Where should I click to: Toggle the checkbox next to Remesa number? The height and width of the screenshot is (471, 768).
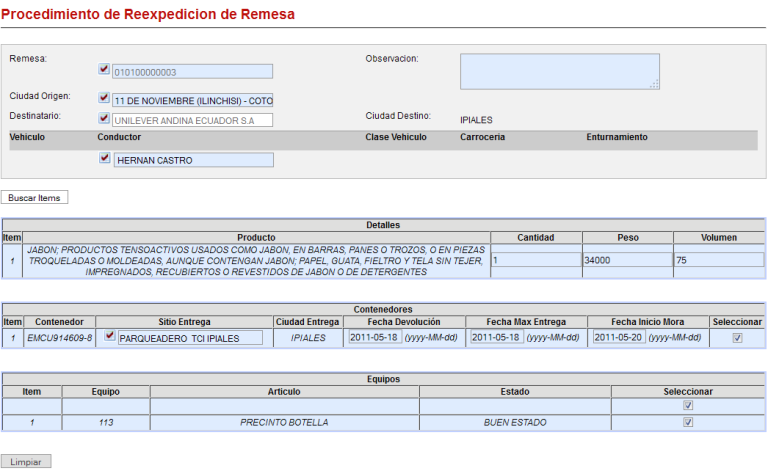(104, 70)
